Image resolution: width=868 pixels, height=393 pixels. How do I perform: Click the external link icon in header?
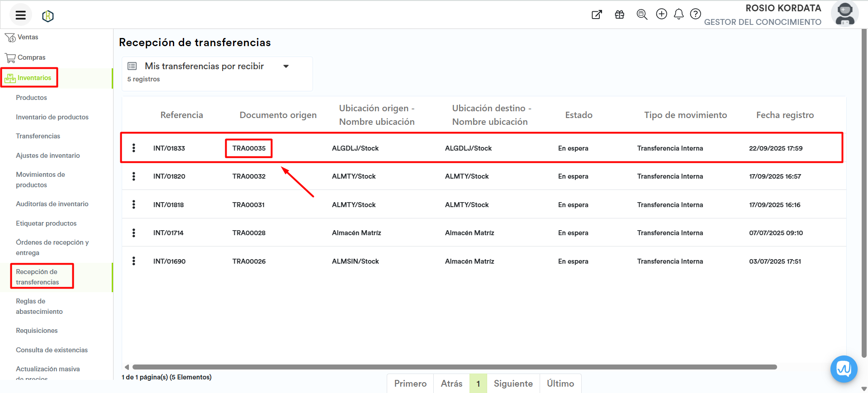[x=597, y=14]
